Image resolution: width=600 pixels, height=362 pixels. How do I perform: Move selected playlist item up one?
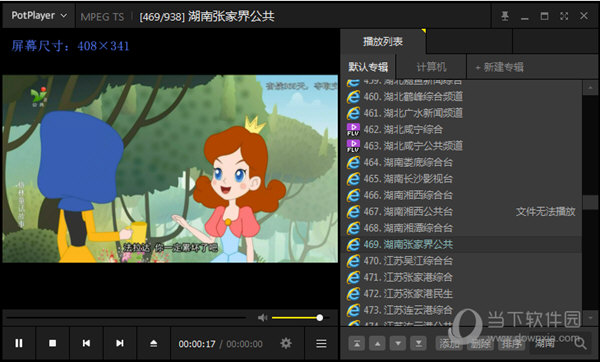point(377,344)
